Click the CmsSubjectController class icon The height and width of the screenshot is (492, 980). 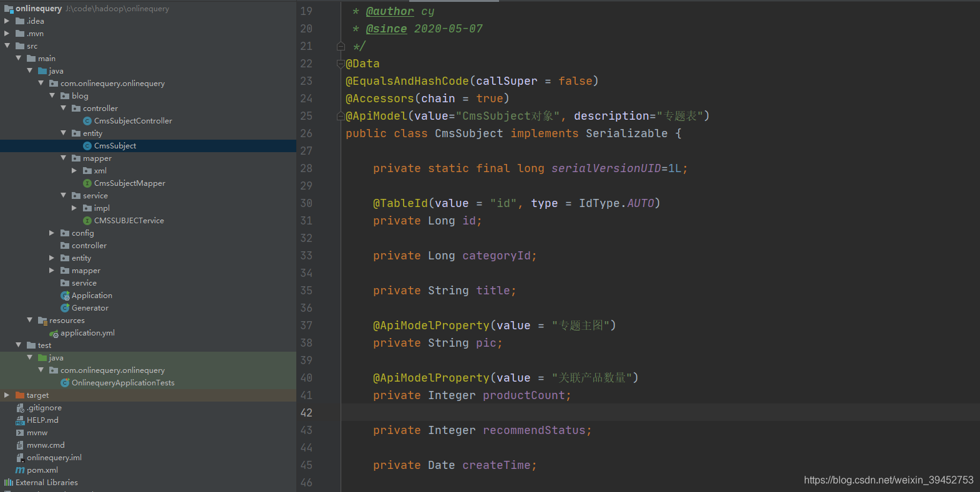click(87, 121)
